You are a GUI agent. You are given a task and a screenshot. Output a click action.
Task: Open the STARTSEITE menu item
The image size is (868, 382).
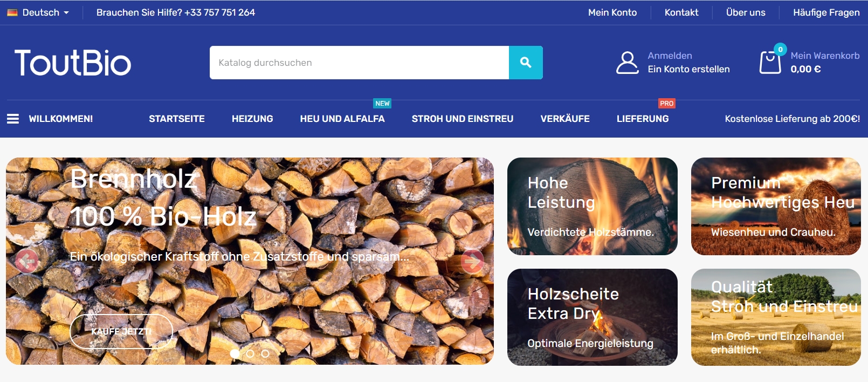pos(177,119)
